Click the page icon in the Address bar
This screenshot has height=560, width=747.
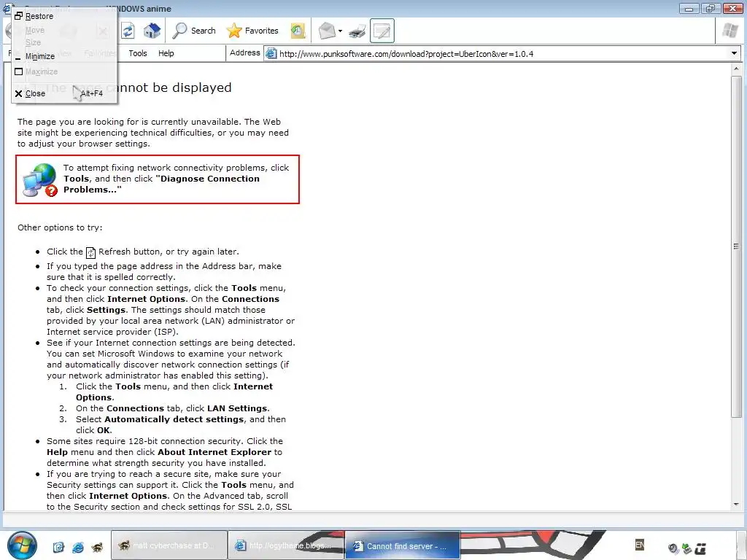coord(271,53)
